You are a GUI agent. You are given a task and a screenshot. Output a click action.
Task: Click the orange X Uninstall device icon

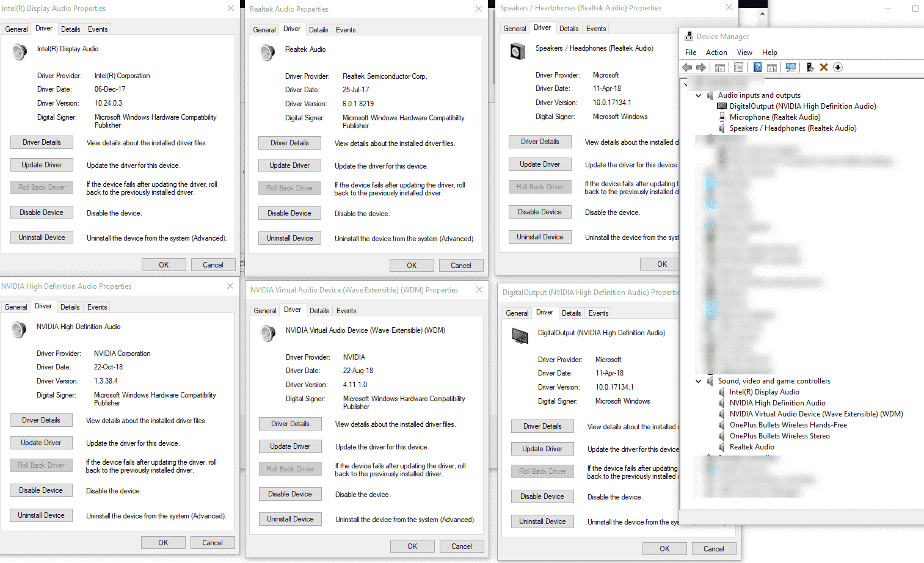pos(824,67)
